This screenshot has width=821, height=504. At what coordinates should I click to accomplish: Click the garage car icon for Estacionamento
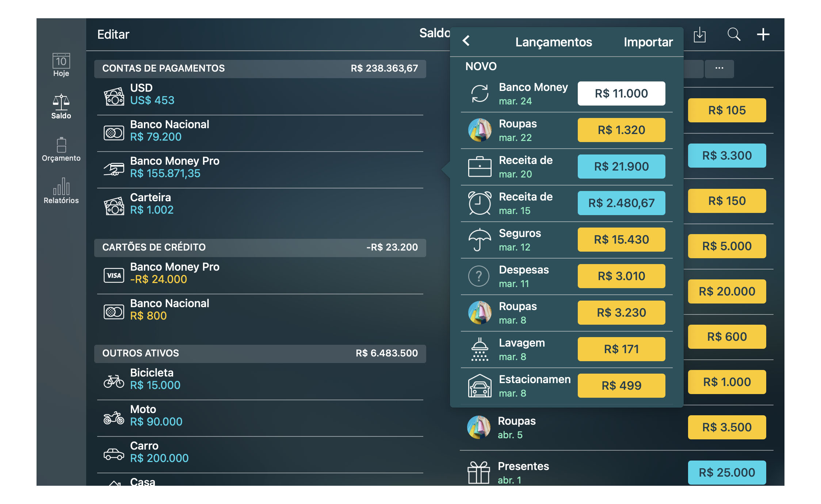480,386
